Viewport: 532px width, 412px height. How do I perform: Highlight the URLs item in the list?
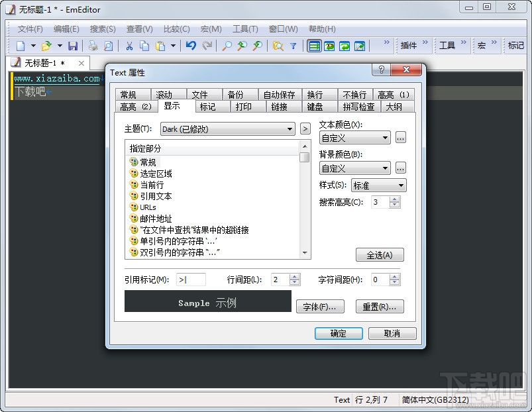point(147,207)
